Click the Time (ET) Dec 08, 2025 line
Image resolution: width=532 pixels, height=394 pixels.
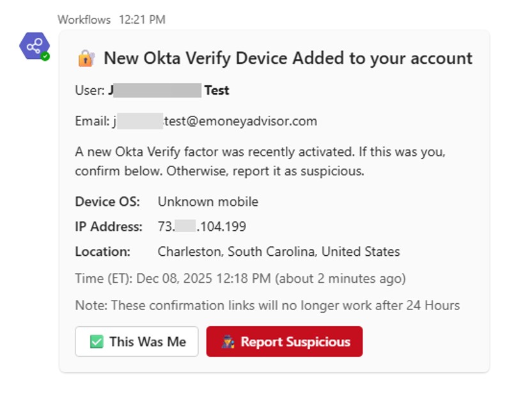point(240,279)
